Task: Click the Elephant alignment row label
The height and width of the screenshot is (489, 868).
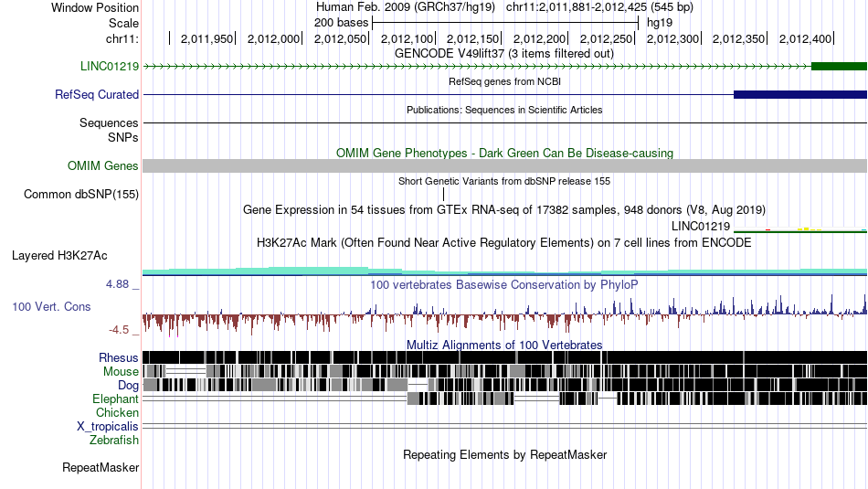Action: point(116,399)
